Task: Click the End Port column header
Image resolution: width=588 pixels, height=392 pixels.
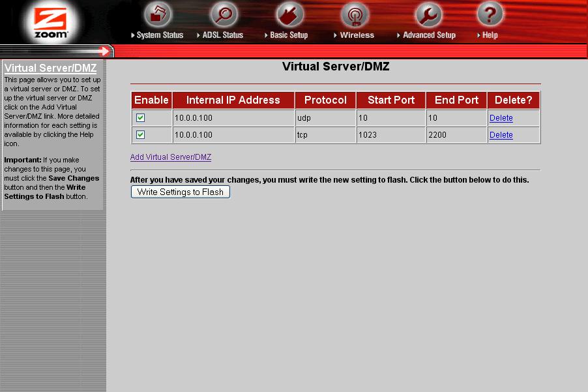Action: tap(456, 100)
